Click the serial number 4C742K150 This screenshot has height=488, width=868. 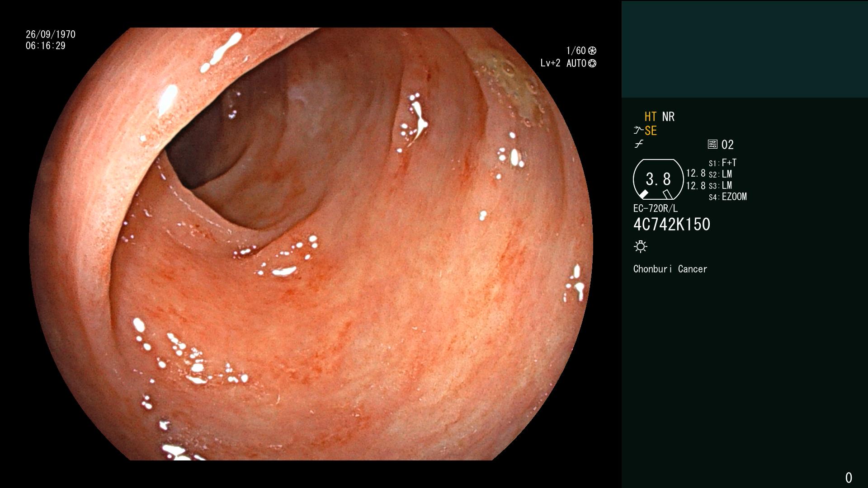672,225
